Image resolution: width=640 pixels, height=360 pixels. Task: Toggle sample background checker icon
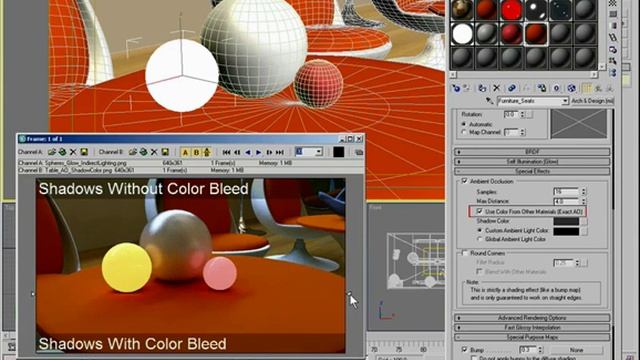click(613, 3)
